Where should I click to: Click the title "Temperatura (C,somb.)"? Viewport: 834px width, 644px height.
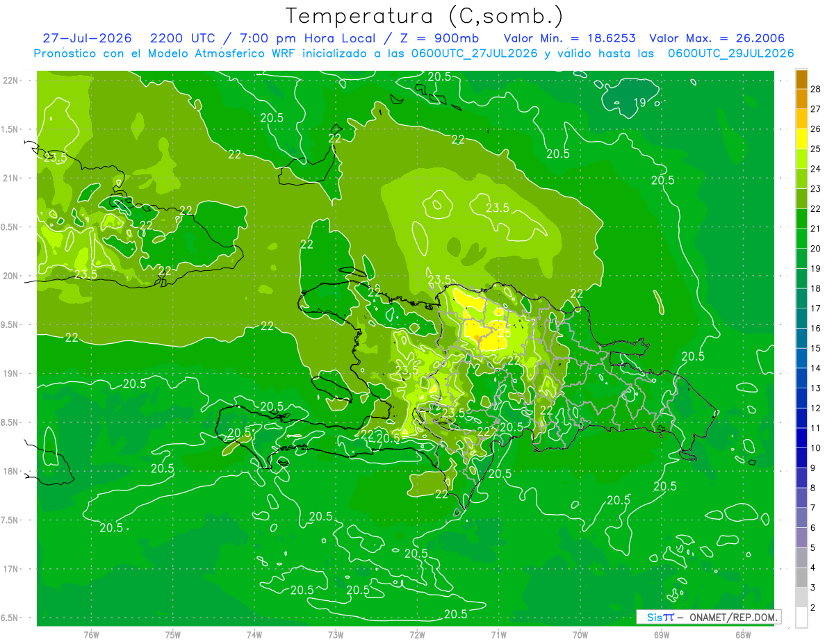click(425, 15)
